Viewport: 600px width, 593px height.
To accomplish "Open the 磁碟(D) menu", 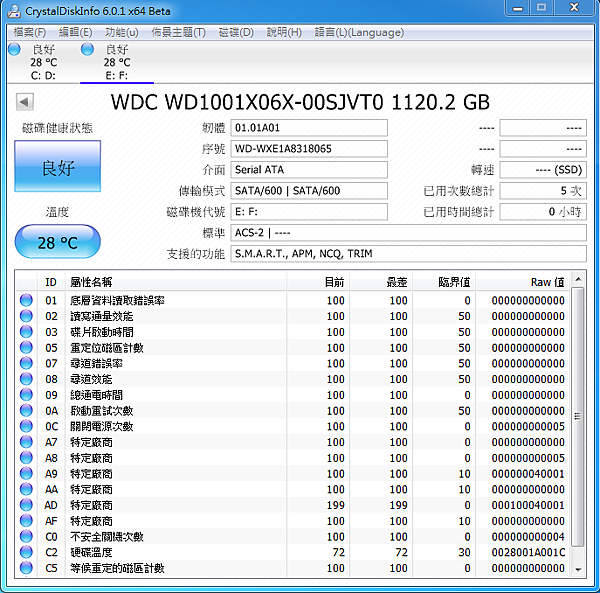I will pos(236,32).
